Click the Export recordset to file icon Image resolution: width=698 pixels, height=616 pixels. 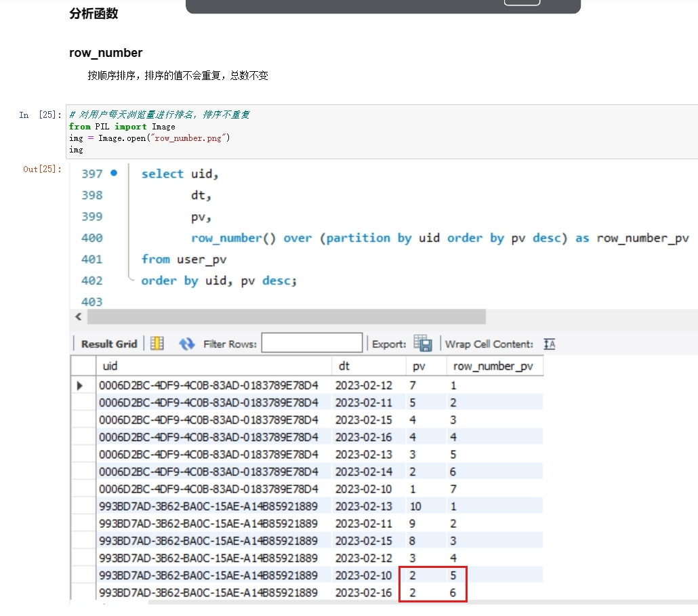[x=423, y=343]
